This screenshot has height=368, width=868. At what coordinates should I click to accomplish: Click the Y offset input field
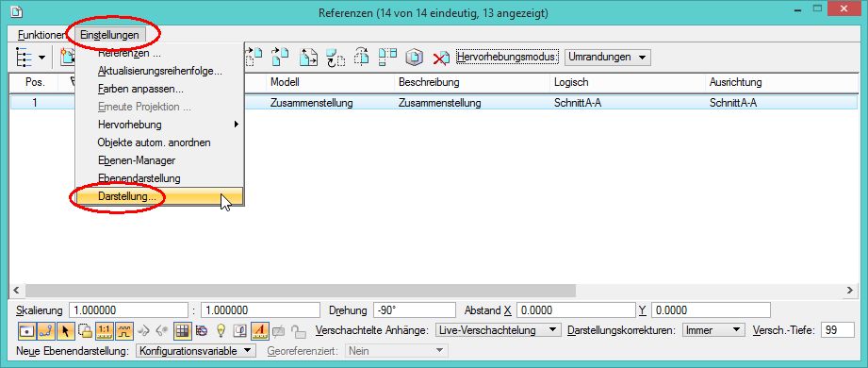[711, 310]
